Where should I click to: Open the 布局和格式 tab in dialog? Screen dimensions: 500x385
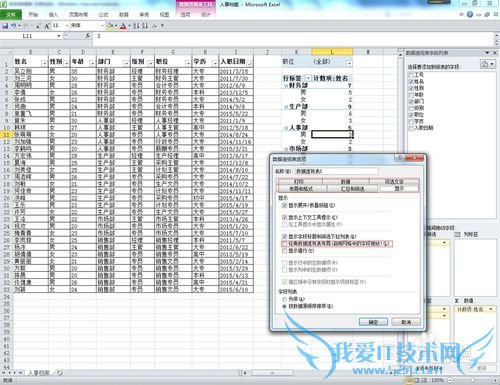click(301, 189)
